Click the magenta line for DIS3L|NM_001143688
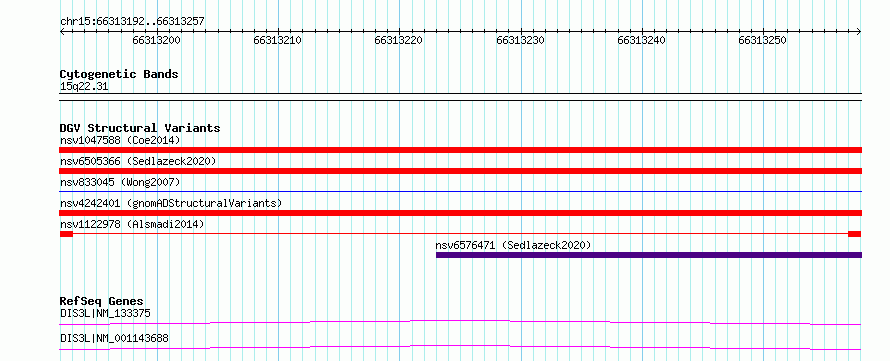This screenshot has width=890, height=361. tap(460, 347)
